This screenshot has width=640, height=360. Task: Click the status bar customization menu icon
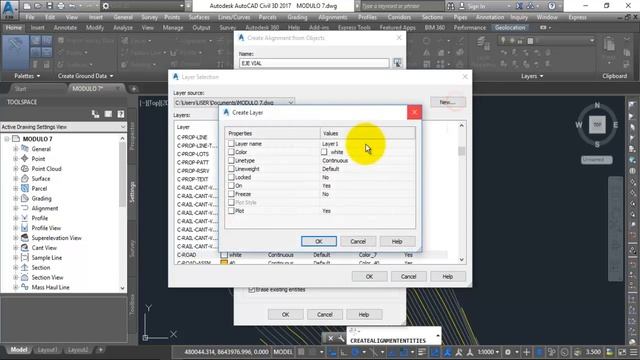[x=633, y=351]
